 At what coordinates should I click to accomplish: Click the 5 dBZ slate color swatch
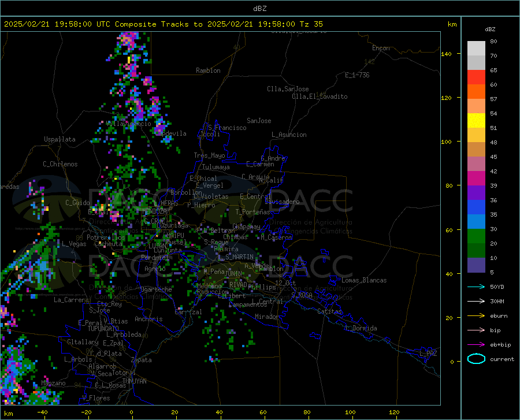(x=476, y=265)
